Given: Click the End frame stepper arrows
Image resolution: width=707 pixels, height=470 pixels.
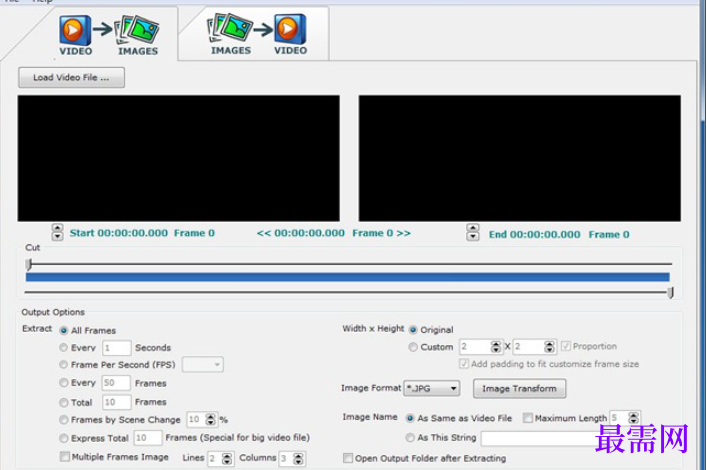Looking at the screenshot, I should (x=473, y=233).
